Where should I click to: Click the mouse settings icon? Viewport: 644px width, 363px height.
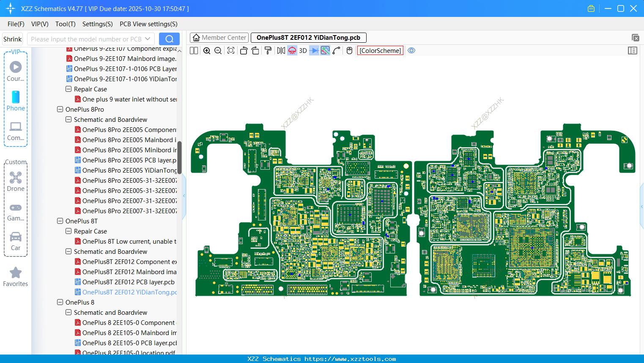pyautogui.click(x=349, y=51)
